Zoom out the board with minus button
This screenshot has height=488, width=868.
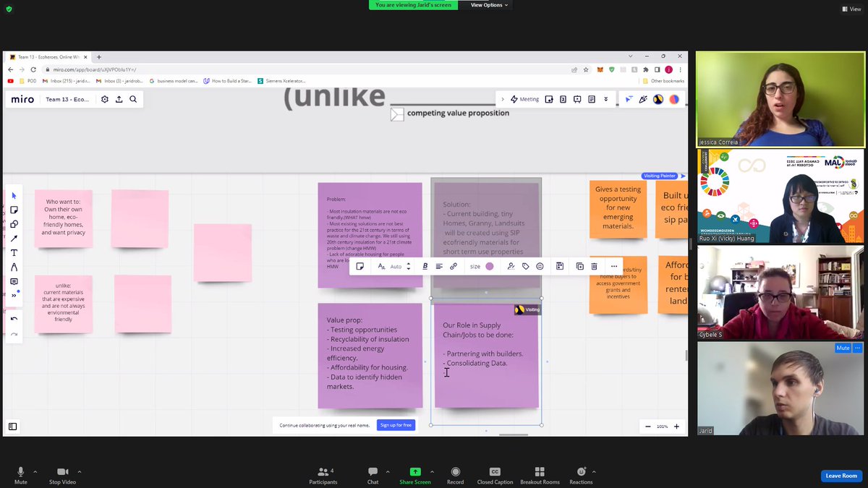tap(647, 427)
